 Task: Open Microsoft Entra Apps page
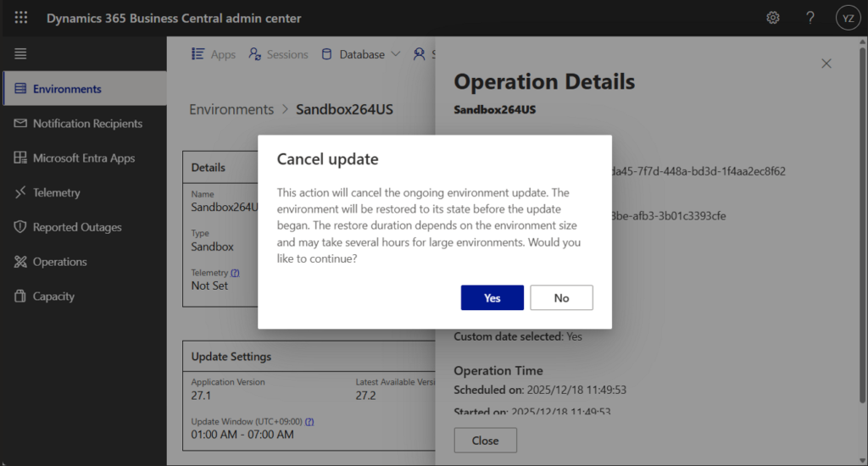pos(83,158)
